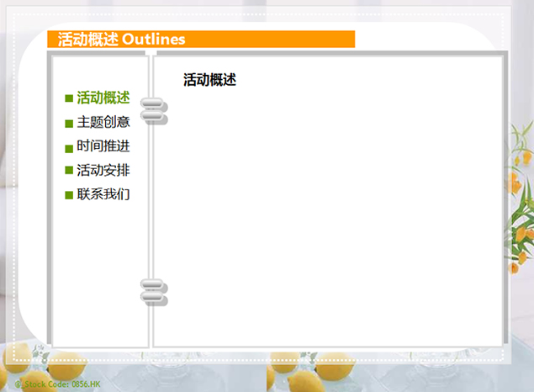The width and height of the screenshot is (534, 392).
Task: Jump to the 联系我们 section
Action: coord(103,195)
